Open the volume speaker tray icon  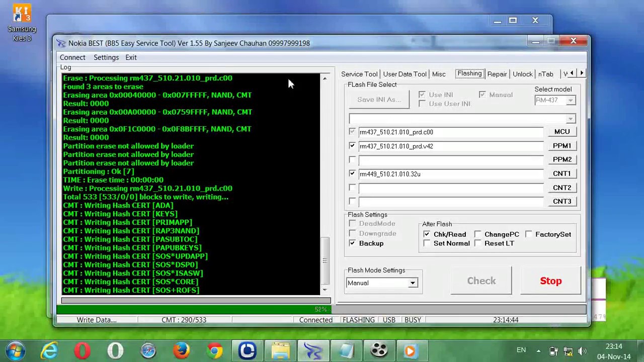point(583,351)
